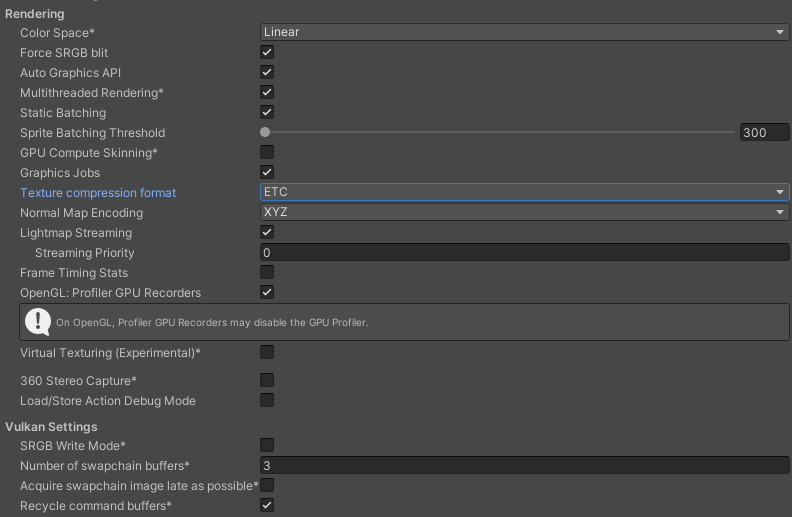The image size is (792, 517).
Task: Toggle Multithreaded Rendering off
Action: (x=267, y=92)
